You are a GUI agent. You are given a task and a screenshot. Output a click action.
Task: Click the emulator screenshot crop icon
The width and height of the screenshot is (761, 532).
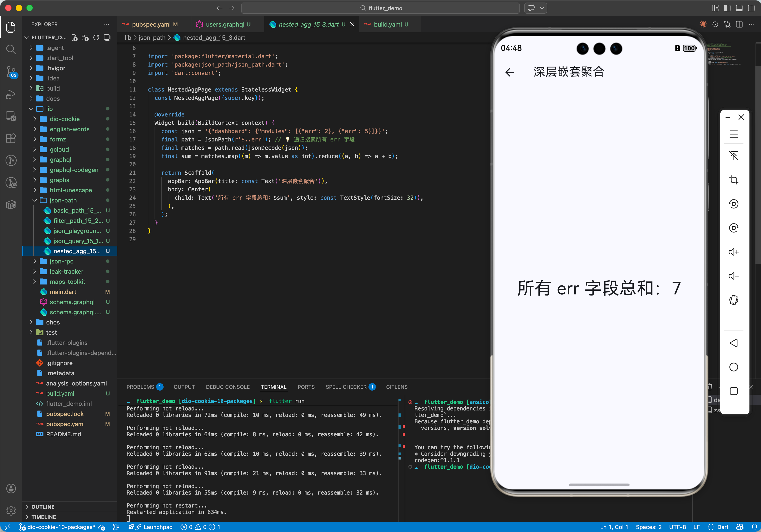click(734, 180)
